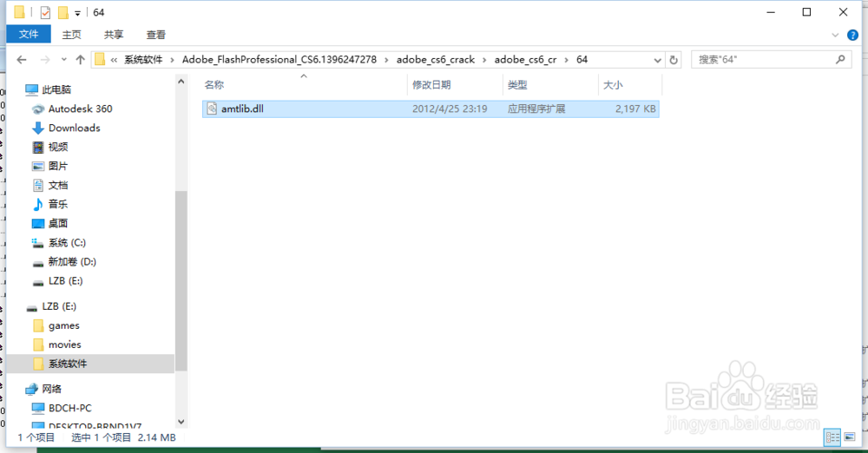Go up one folder level
The height and width of the screenshot is (453, 868).
tap(80, 59)
